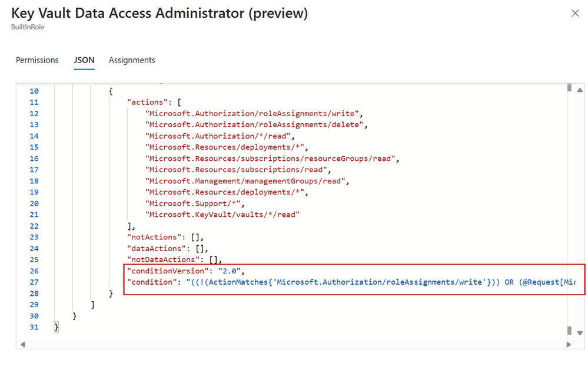Open the Assignments tab
The width and height of the screenshot is (588, 366).
coord(132,60)
